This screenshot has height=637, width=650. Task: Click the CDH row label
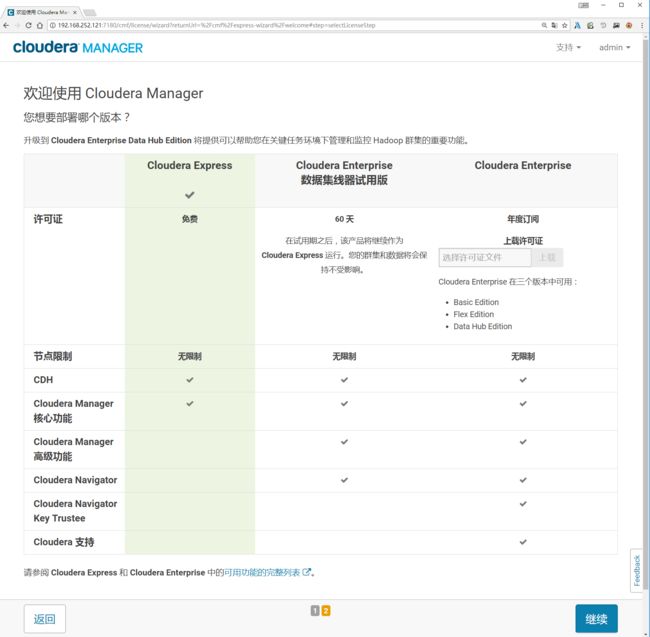[43, 380]
